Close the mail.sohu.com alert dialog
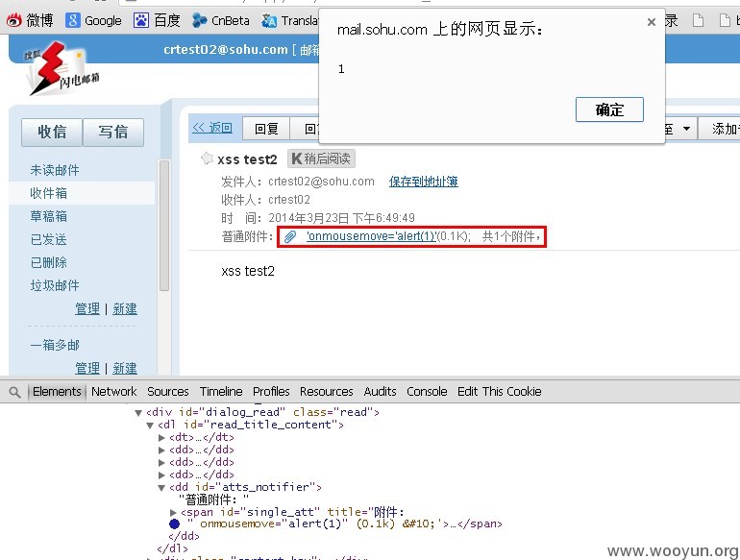Viewport: 740px width, 560px height. coord(652,22)
